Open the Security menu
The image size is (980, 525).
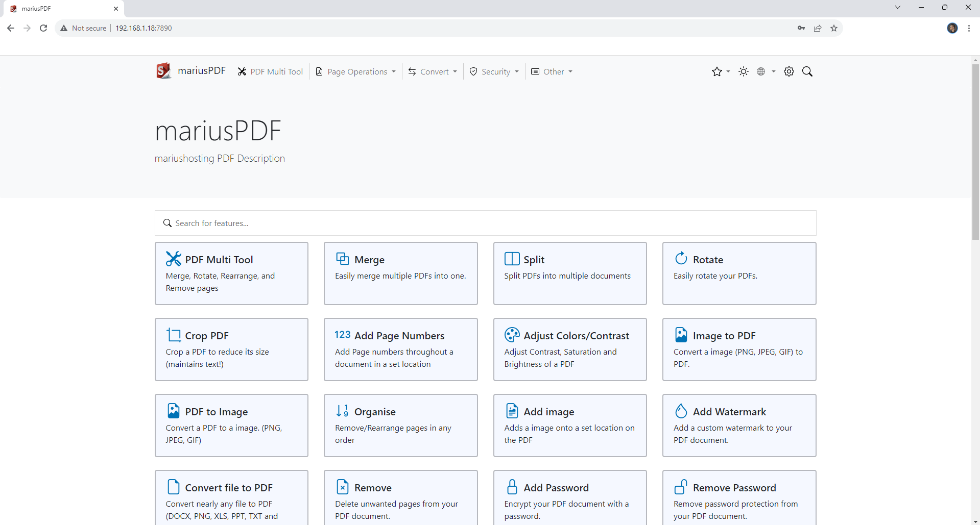[x=493, y=71]
